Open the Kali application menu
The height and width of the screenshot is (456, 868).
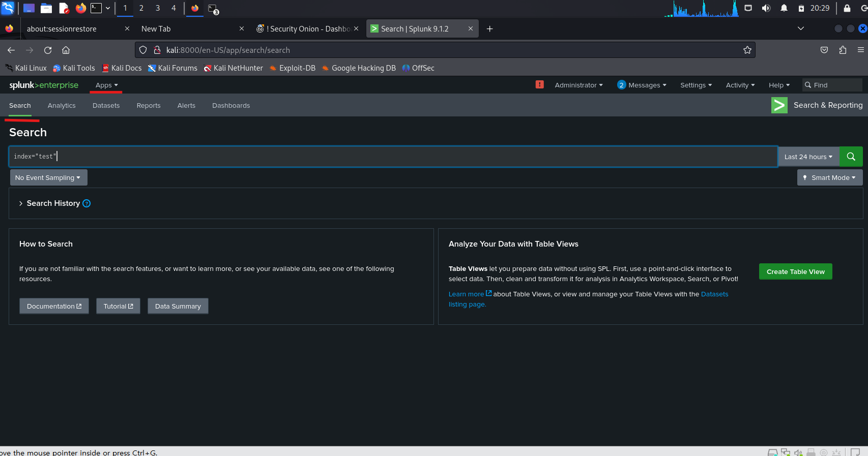pyautogui.click(x=8, y=8)
